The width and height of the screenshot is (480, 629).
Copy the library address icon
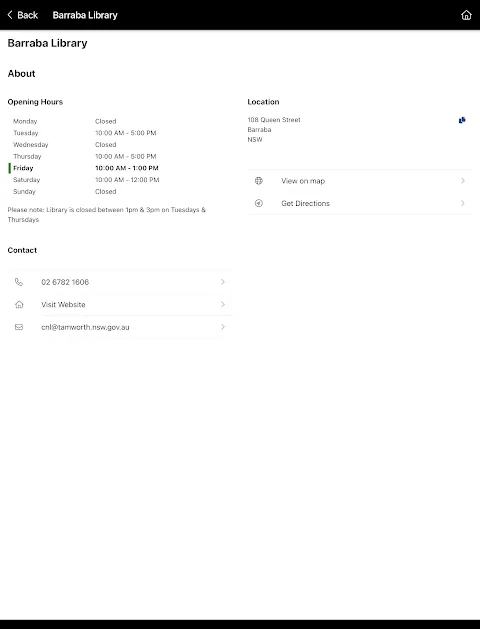(462, 120)
